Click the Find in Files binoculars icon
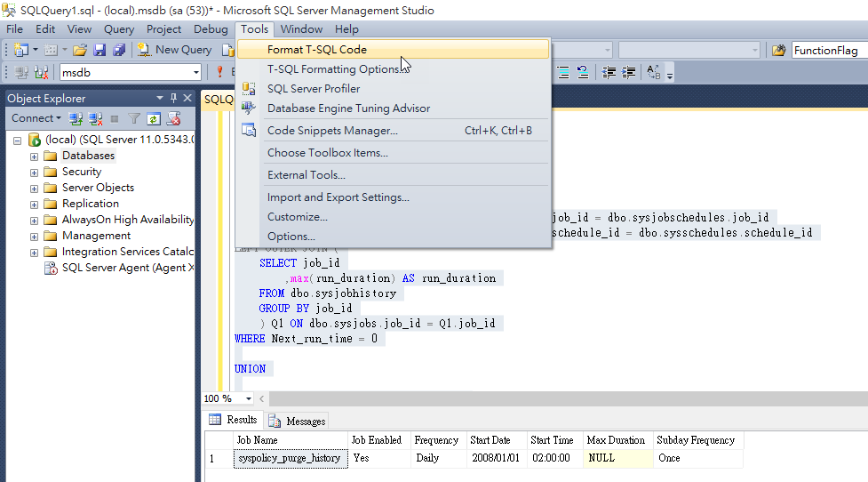The height and width of the screenshot is (482, 868). coord(778,51)
